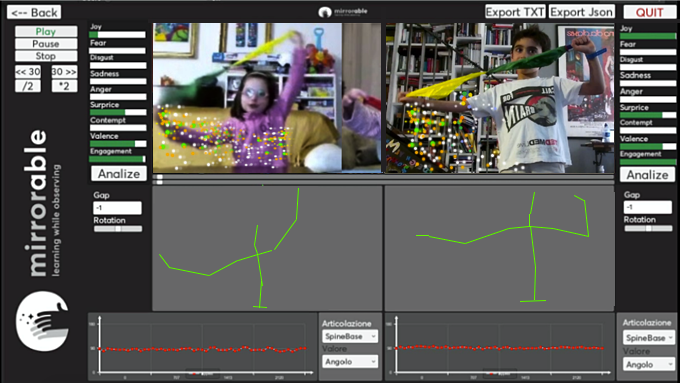Click the left Valence emotion bar

click(x=118, y=144)
